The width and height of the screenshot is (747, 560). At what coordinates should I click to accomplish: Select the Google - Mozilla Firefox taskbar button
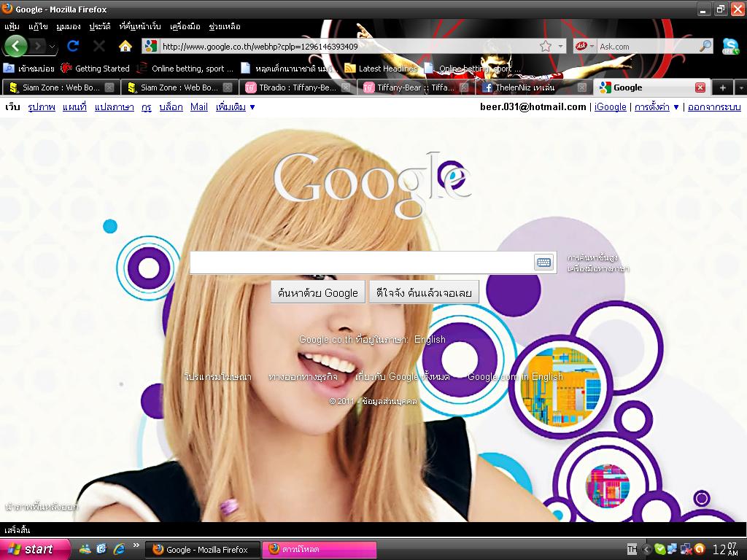click(203, 550)
